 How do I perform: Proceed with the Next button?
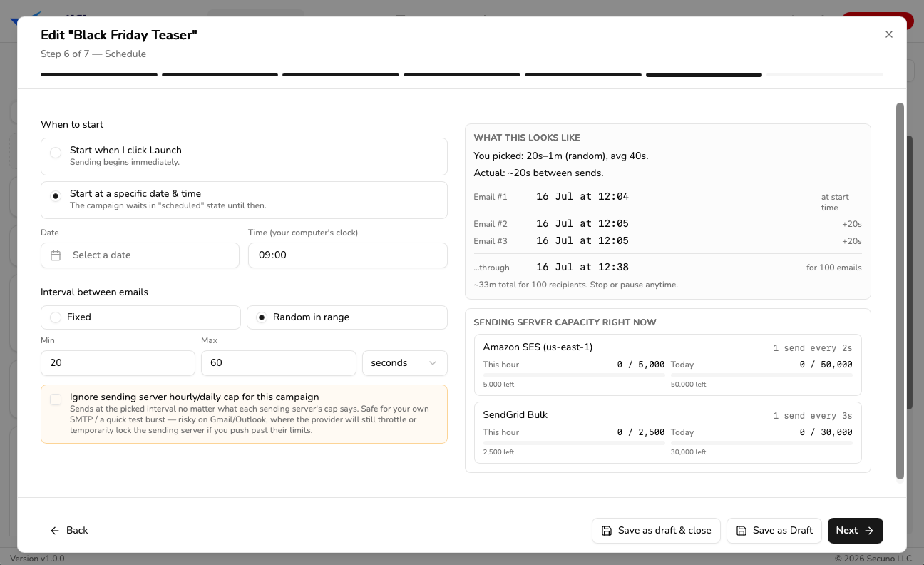(x=856, y=531)
